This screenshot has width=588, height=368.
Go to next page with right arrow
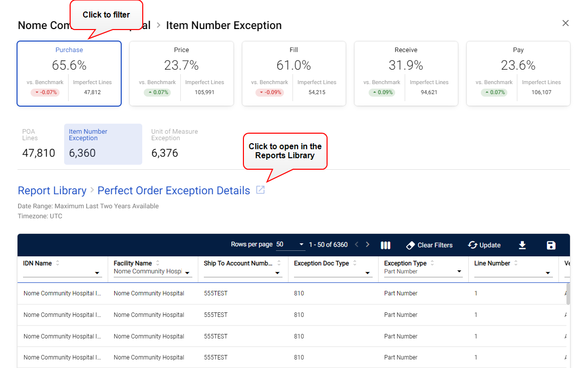pyautogui.click(x=368, y=245)
